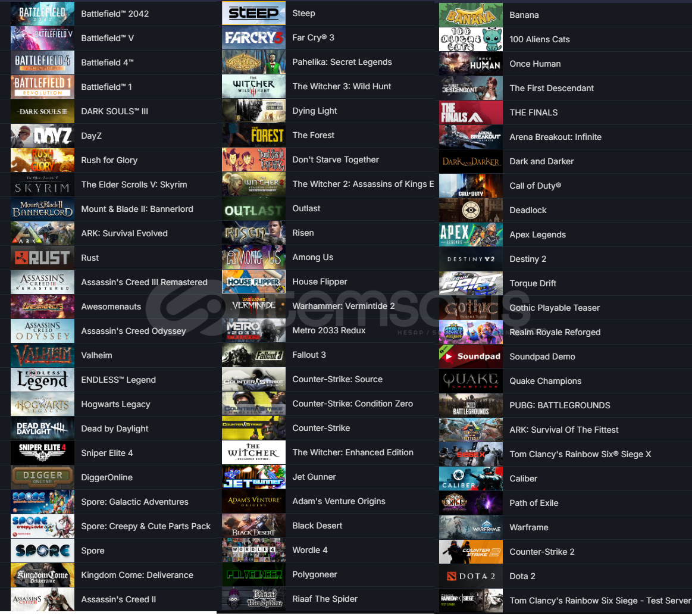Select the Black Desert banner
692x616 pixels.
point(253,526)
